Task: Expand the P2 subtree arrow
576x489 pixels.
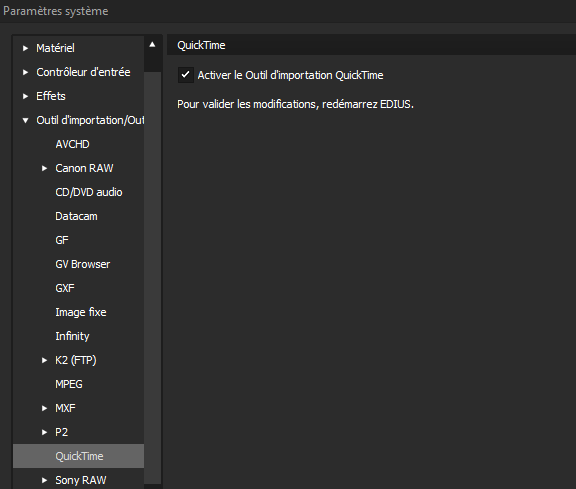Action: [x=44, y=432]
